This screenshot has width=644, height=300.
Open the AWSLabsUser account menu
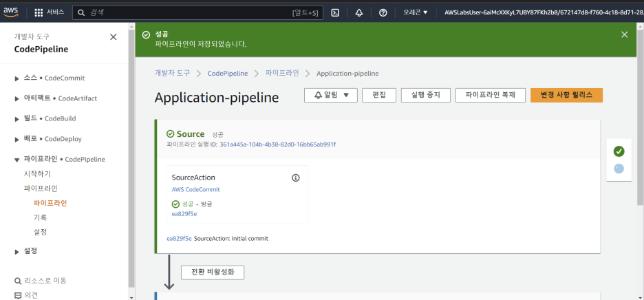pyautogui.click(x=544, y=13)
